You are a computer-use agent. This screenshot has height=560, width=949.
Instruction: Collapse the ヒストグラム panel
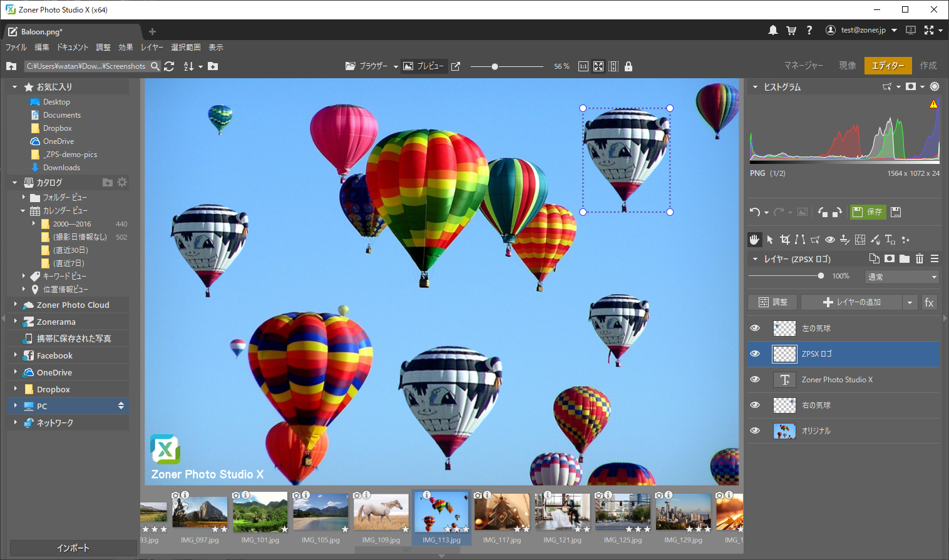click(755, 87)
